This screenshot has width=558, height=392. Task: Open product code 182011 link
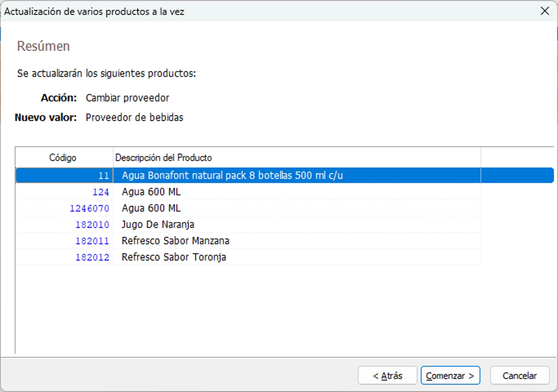click(92, 240)
